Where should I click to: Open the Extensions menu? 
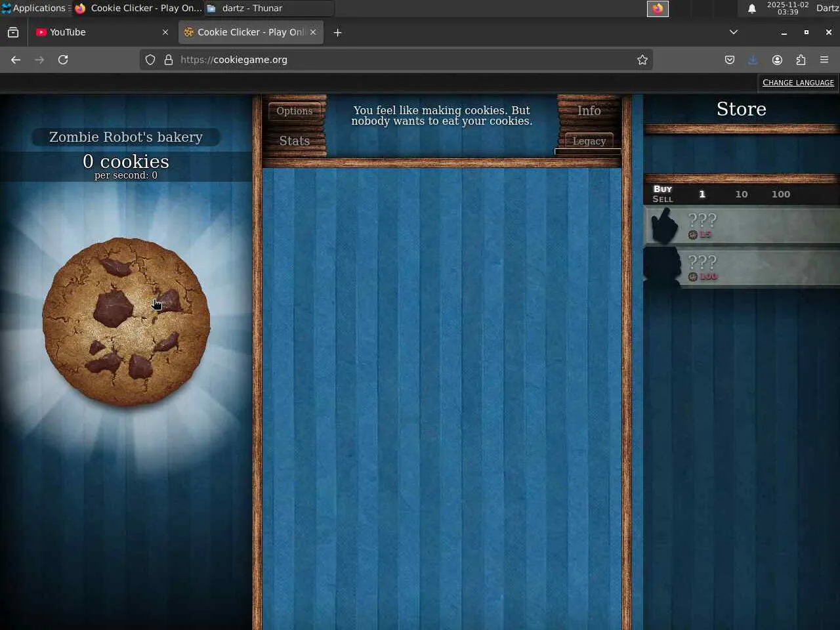pos(801,60)
